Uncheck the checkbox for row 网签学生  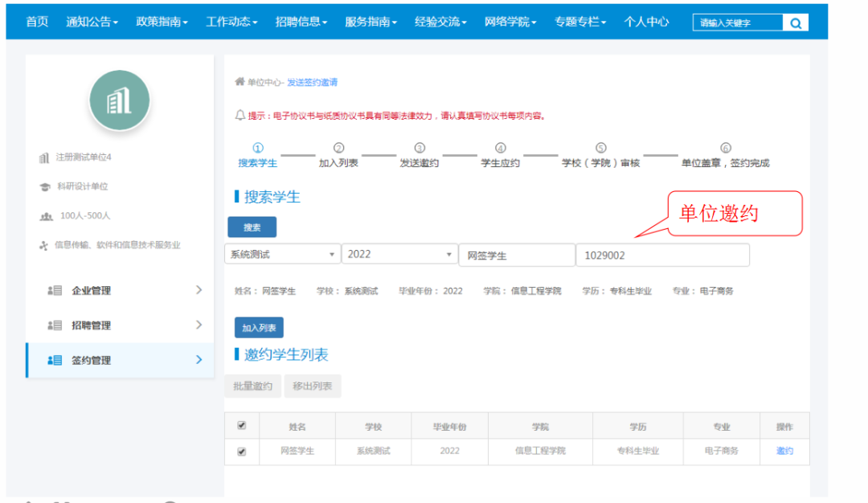click(241, 452)
